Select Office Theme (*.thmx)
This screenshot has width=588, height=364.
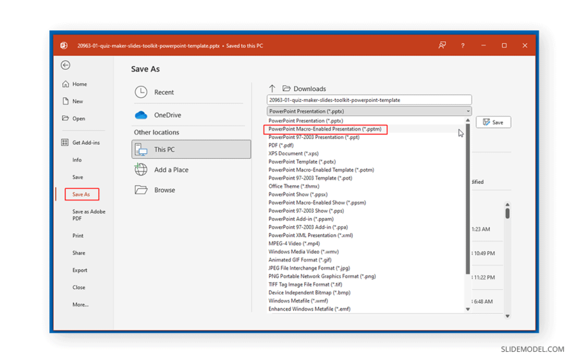coord(293,186)
